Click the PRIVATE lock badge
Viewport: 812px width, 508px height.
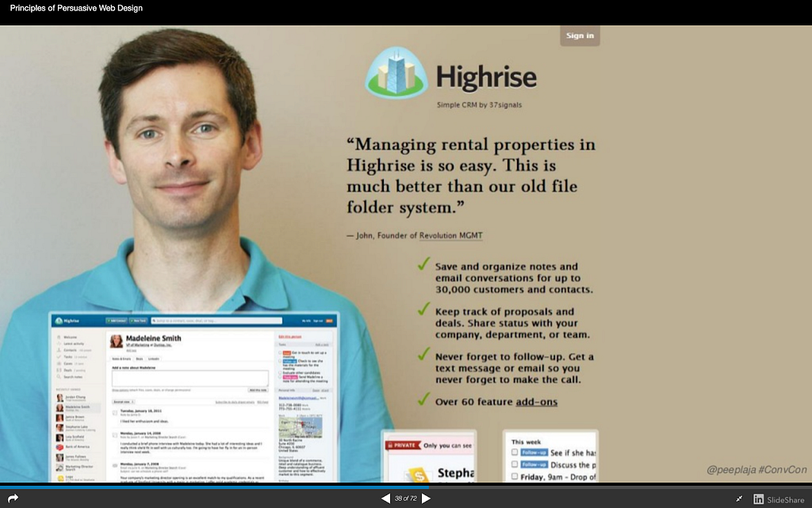coord(404,445)
